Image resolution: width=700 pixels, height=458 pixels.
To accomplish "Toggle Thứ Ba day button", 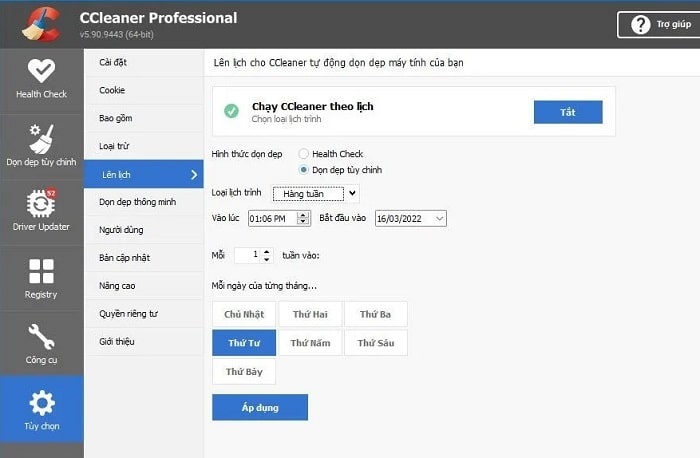I will pyautogui.click(x=375, y=314).
